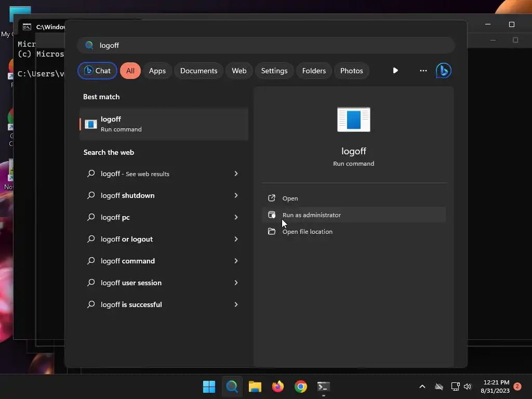This screenshot has width=532, height=399.
Task: Click the taskbar Search icon
Action: (x=232, y=387)
